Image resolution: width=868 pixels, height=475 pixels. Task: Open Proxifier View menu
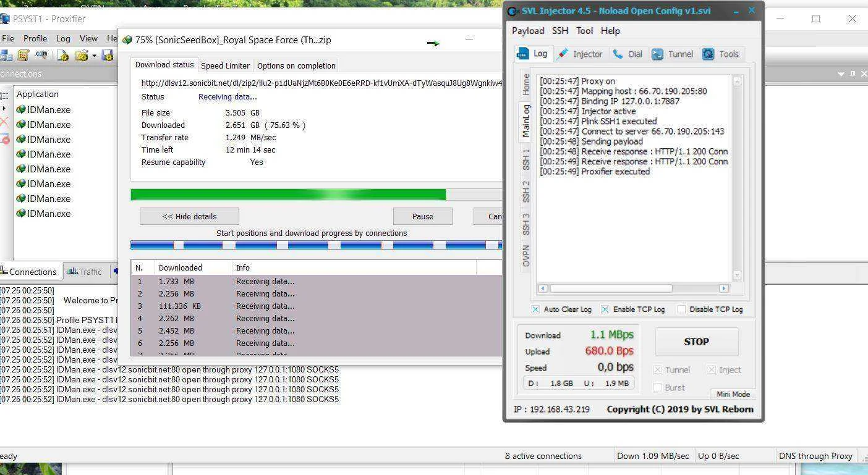click(88, 38)
